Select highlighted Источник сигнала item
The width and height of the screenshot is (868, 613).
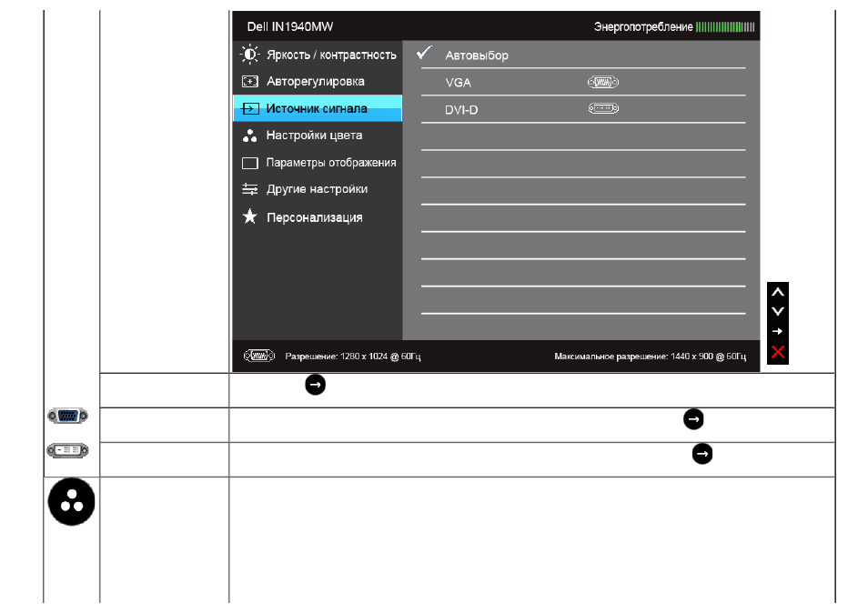click(318, 108)
